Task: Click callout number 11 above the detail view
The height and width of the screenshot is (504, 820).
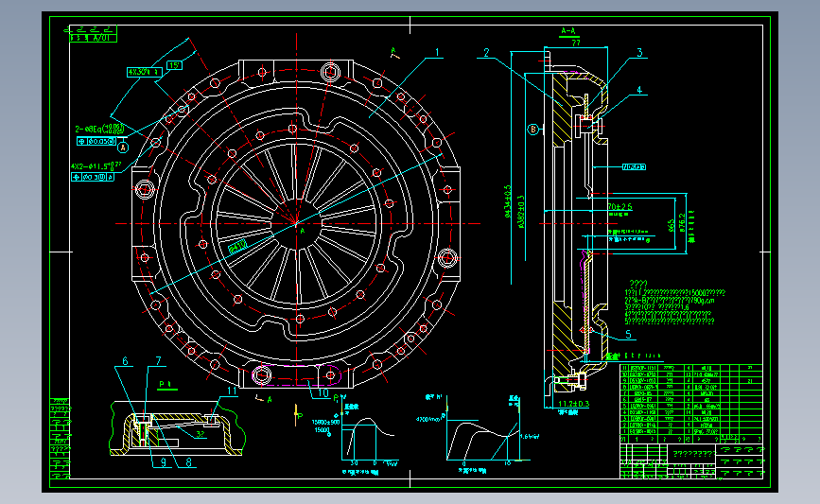Action: click(232, 391)
